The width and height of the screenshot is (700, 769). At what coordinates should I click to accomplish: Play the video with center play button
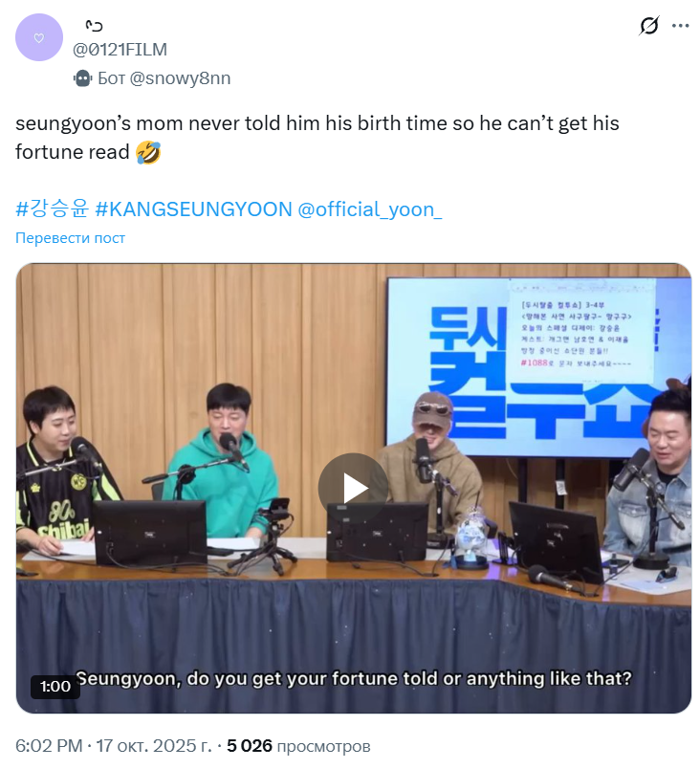point(354,488)
